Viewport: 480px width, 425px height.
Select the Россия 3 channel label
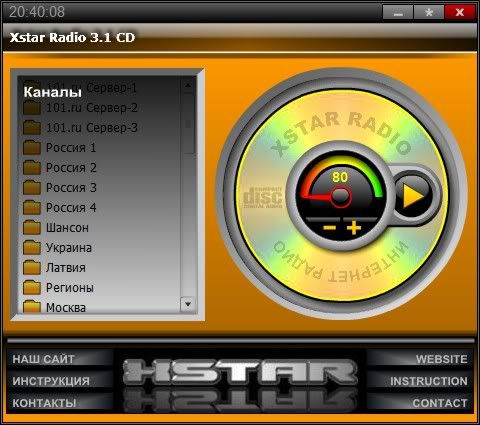pyautogui.click(x=71, y=188)
